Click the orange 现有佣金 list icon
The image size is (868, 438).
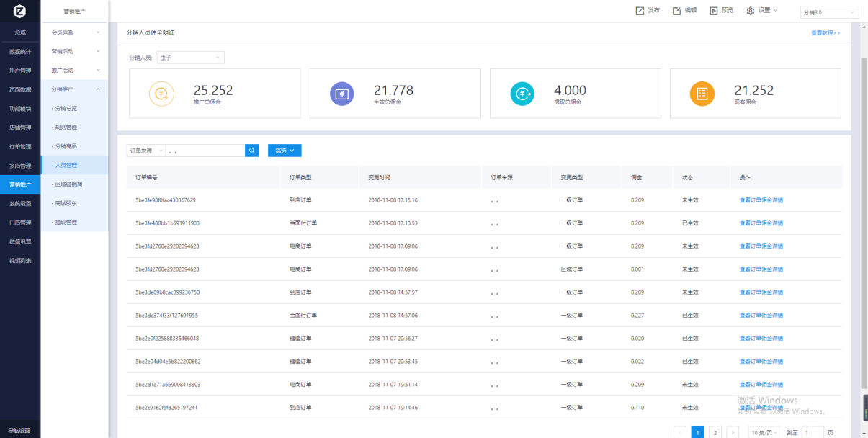pos(702,94)
